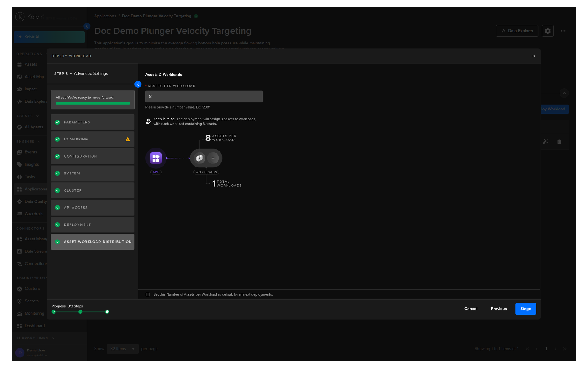Enable default assets per workload checkbox

(148, 294)
